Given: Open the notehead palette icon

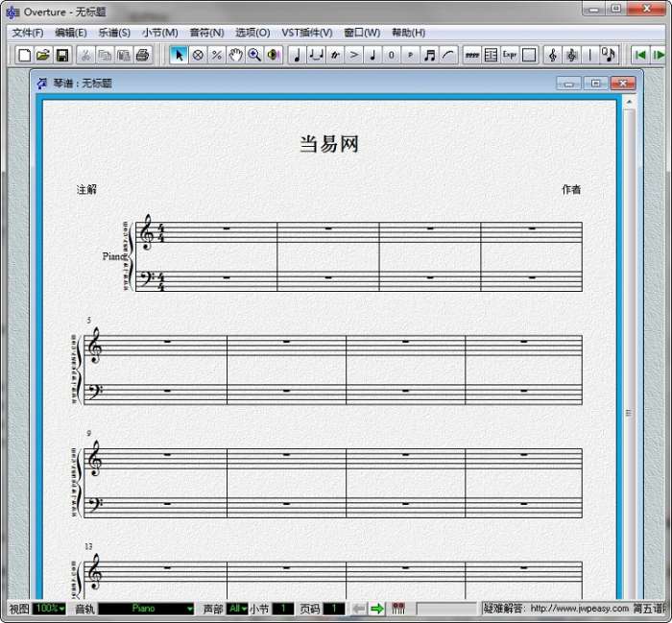Looking at the screenshot, I should (372, 56).
